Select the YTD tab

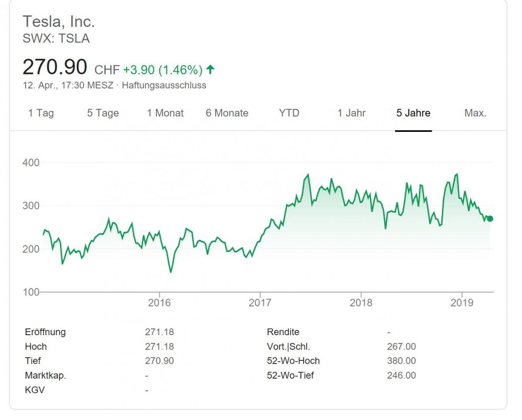tap(289, 113)
